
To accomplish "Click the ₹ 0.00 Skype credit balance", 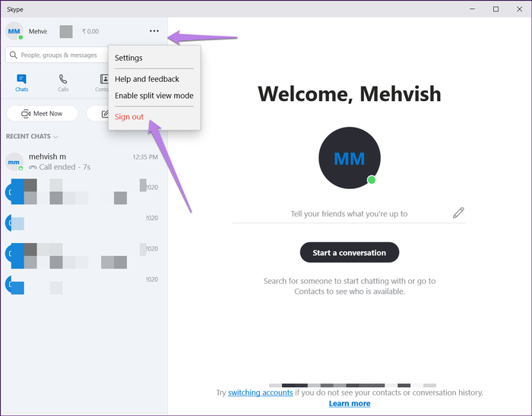I will [90, 32].
